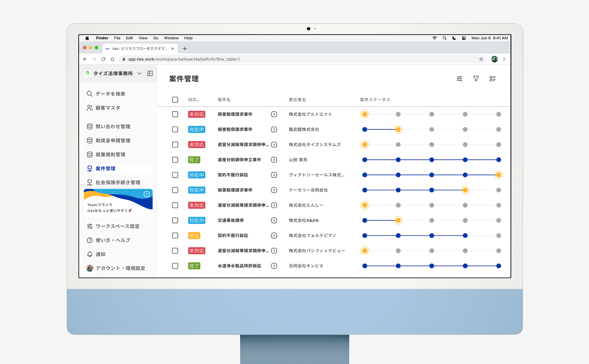Go to 問い合わせ管理 in sidebar
The image size is (589, 364).
click(113, 127)
